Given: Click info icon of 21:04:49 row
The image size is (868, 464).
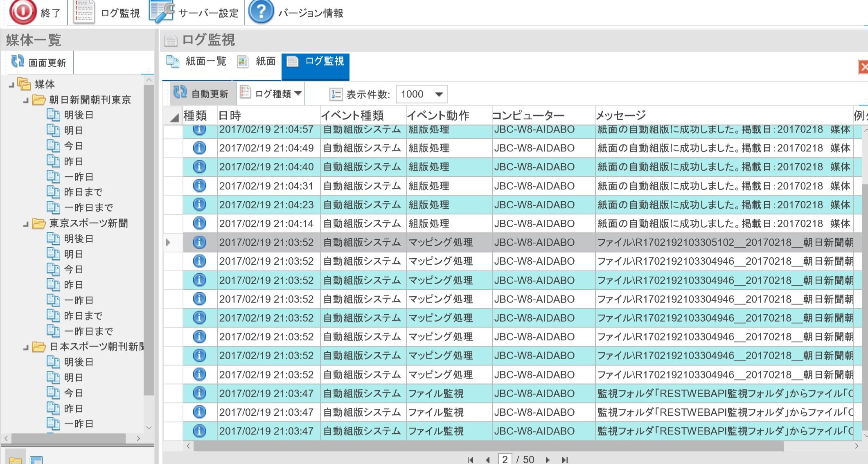Looking at the screenshot, I should click(199, 148).
